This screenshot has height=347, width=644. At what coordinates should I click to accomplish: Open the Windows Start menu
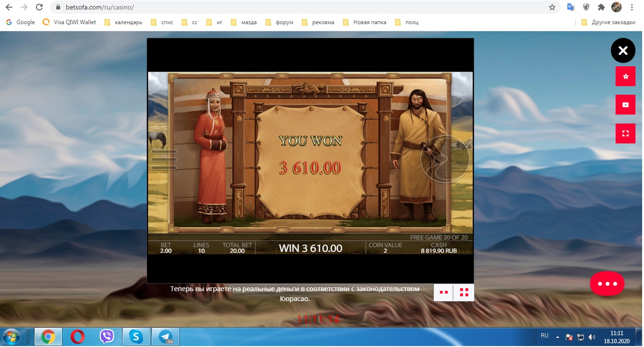tap(11, 337)
